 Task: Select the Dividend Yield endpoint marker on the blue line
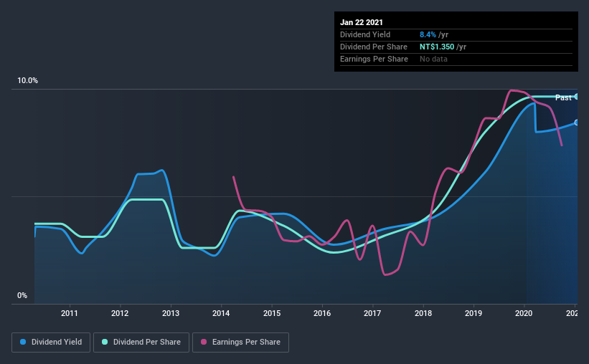pyautogui.click(x=577, y=123)
